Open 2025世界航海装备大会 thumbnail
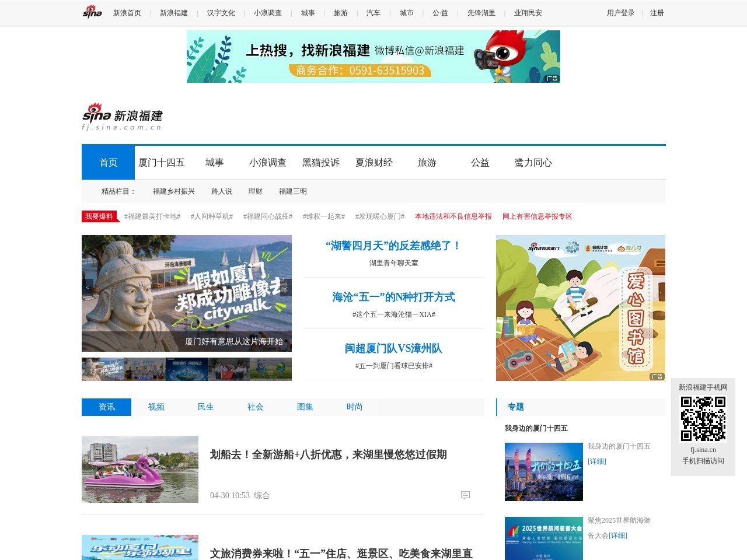Viewport: 747px width, 560px height. [x=544, y=538]
